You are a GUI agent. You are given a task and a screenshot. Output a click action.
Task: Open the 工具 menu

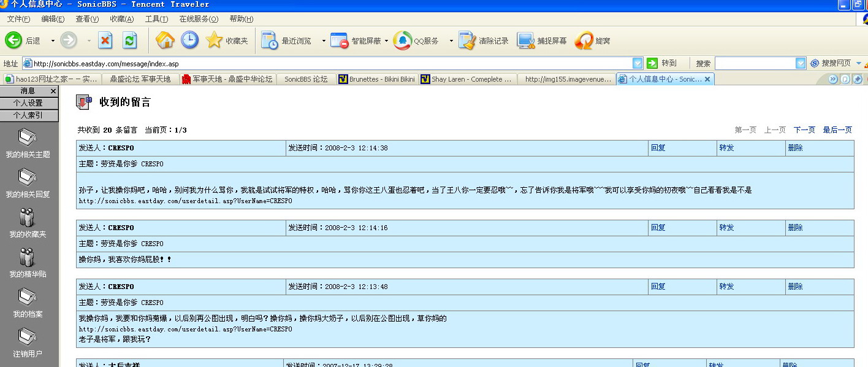[x=156, y=19]
